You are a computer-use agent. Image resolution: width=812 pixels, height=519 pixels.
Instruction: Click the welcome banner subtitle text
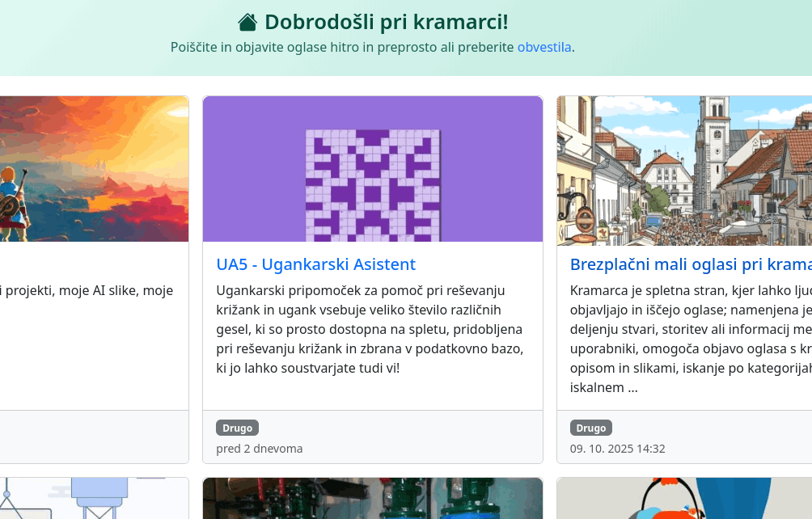[371, 47]
